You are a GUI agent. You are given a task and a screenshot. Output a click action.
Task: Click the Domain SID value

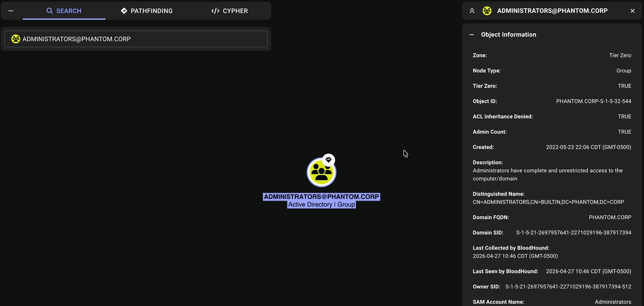coord(574,233)
